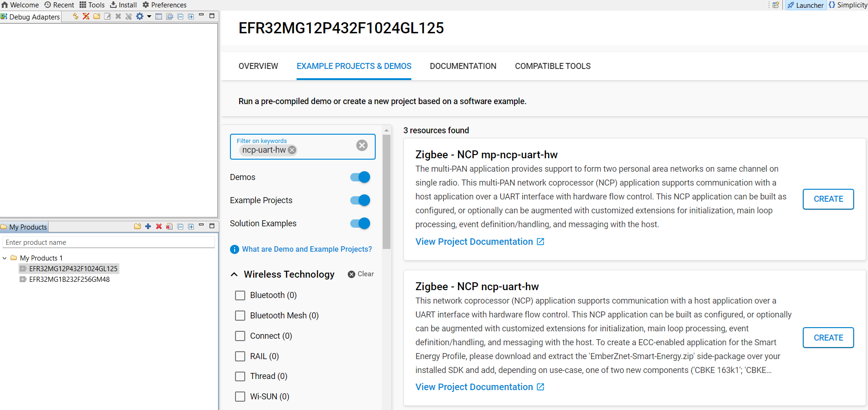Collapse all in My Products view
Image resolution: width=868 pixels, height=410 pixels.
(180, 226)
